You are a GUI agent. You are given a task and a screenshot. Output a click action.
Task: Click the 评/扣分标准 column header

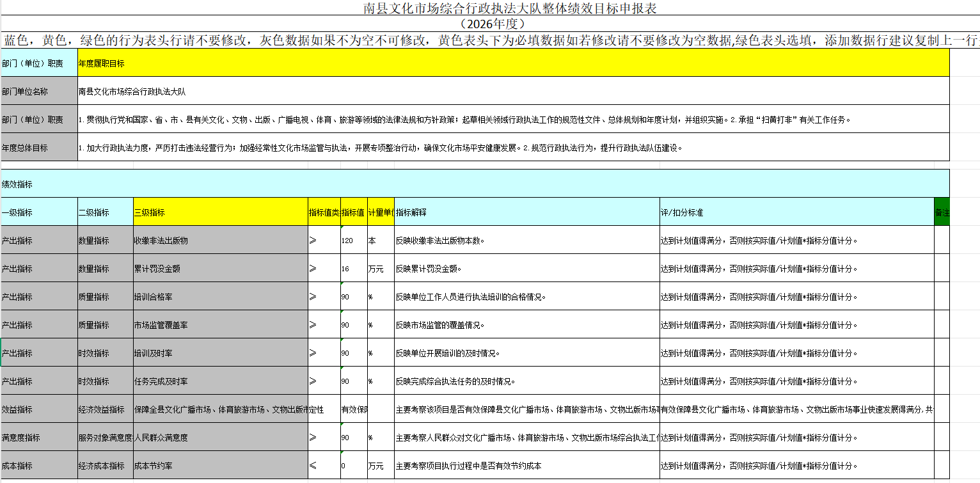796,212
